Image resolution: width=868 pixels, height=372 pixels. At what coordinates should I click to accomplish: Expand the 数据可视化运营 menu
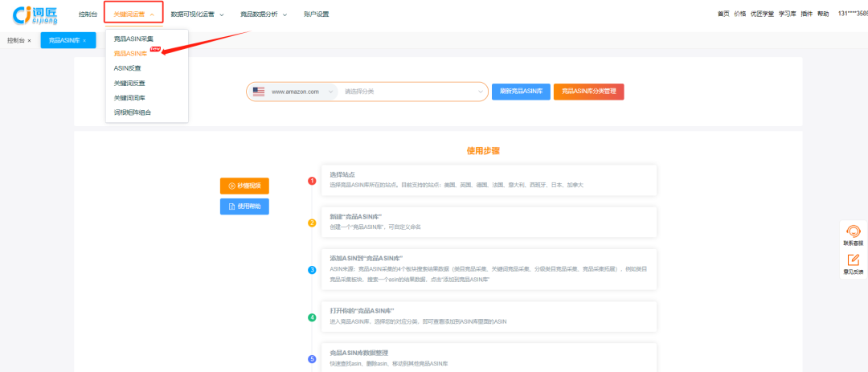197,14
